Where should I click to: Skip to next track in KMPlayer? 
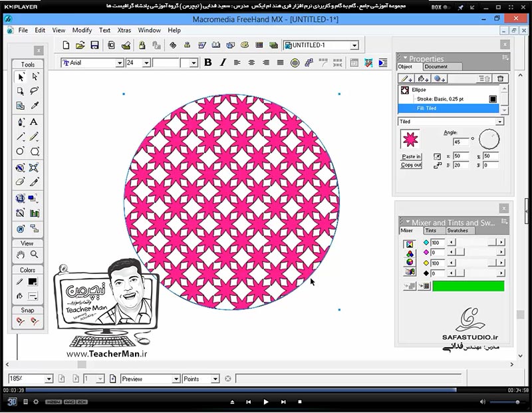[283, 402]
